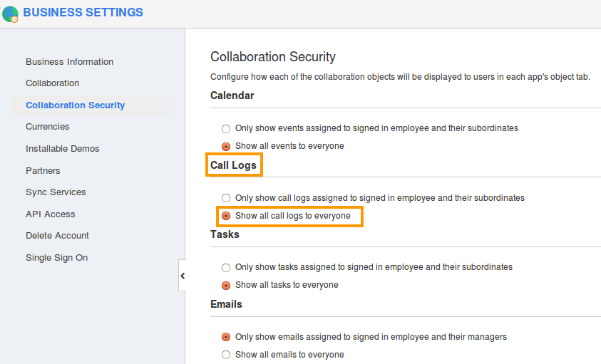Go to Partners in sidebar
Image resolution: width=601 pixels, height=364 pixels.
[x=43, y=171]
